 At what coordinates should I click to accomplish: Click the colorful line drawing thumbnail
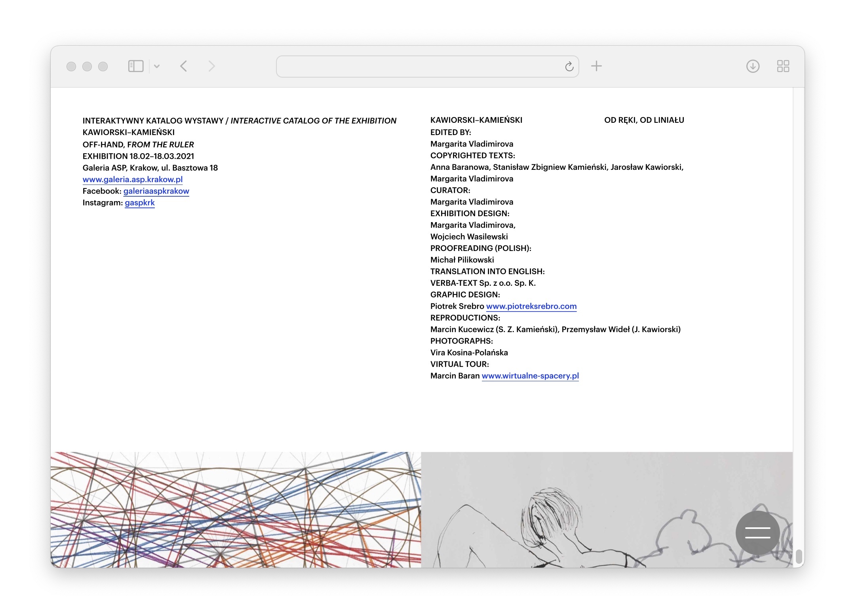pos(236,510)
